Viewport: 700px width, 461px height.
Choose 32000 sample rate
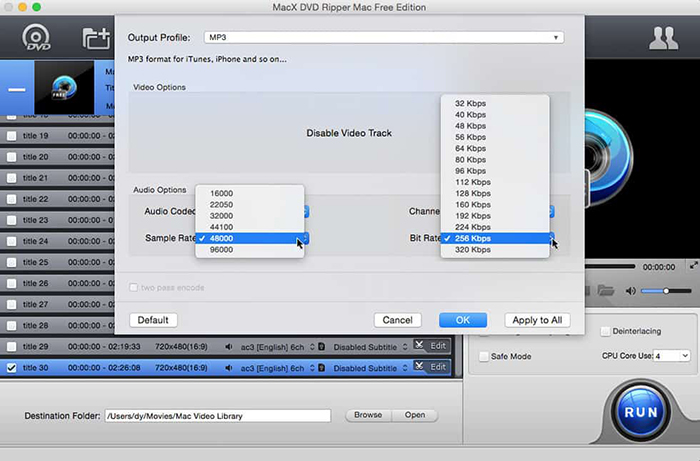point(250,216)
